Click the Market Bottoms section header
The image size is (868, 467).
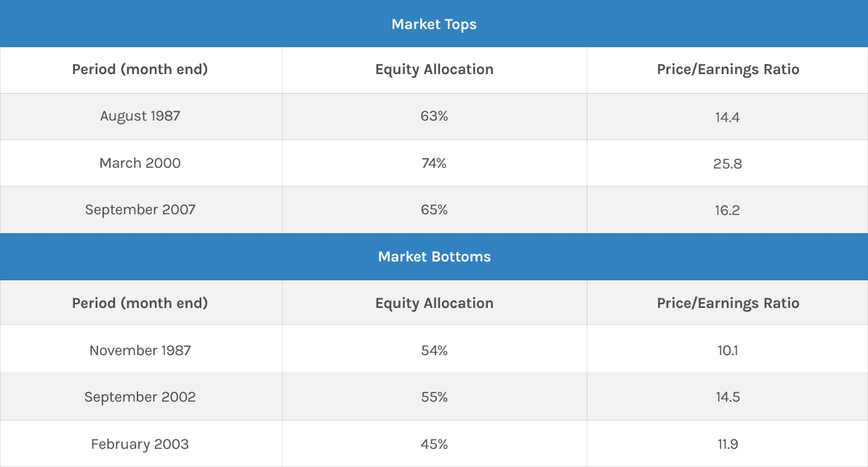point(434,256)
